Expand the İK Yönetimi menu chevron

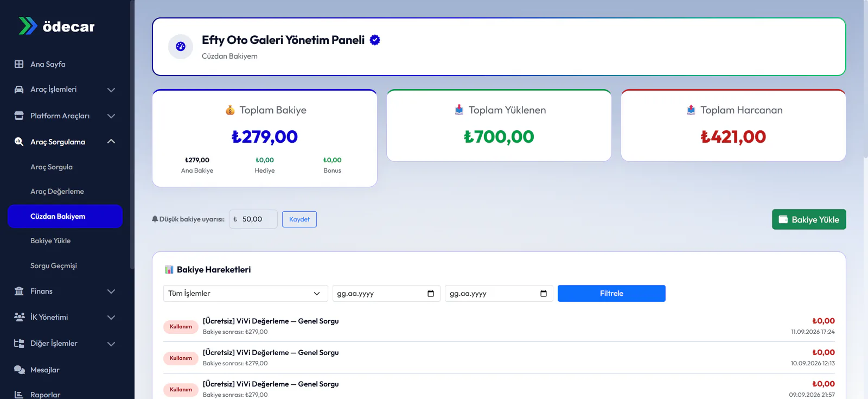pyautogui.click(x=111, y=318)
